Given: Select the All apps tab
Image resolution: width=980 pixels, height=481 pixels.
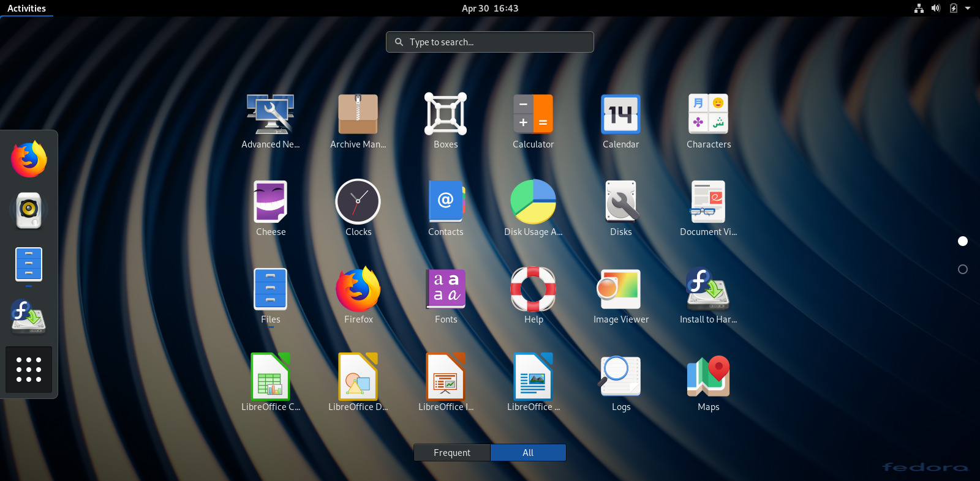Looking at the screenshot, I should pos(528,453).
